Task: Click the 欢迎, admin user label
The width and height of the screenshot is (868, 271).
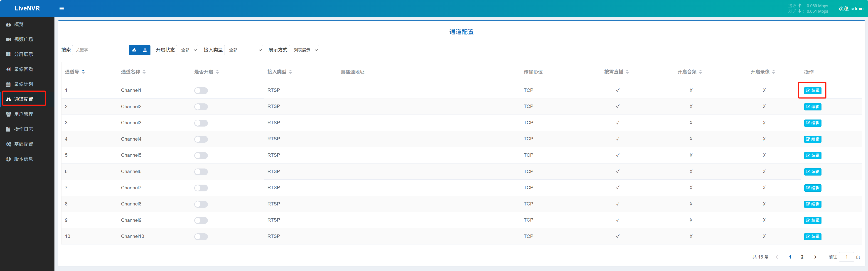Action: (x=851, y=8)
